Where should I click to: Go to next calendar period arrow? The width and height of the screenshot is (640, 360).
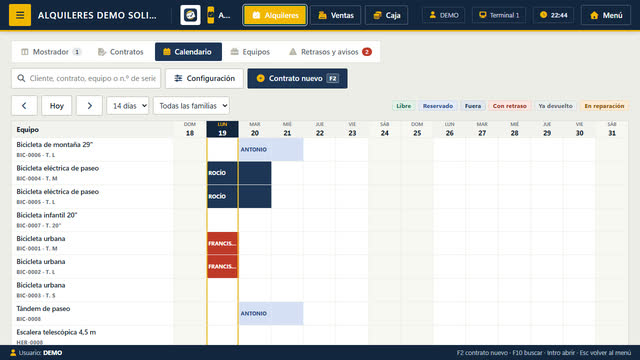click(x=89, y=106)
